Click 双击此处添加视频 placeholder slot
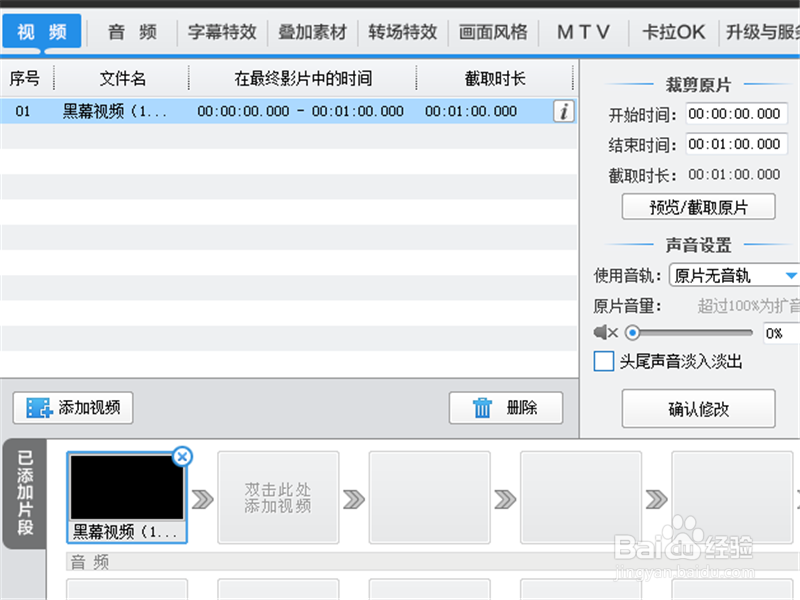800x600 pixels. (x=278, y=497)
